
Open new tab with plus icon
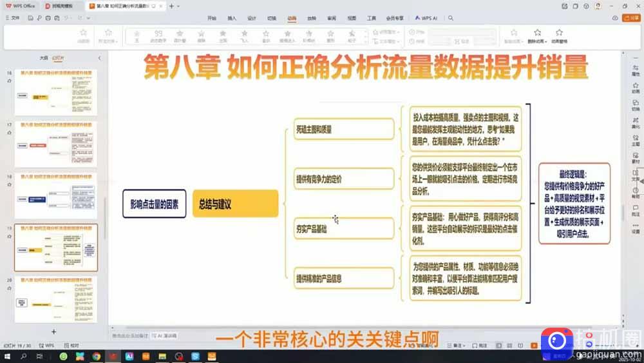click(x=171, y=6)
